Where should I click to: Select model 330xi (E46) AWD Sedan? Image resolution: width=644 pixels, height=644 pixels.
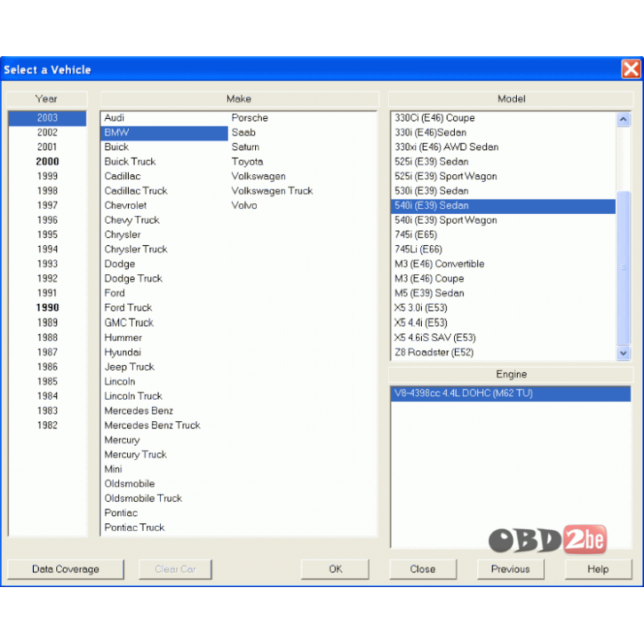503,147
